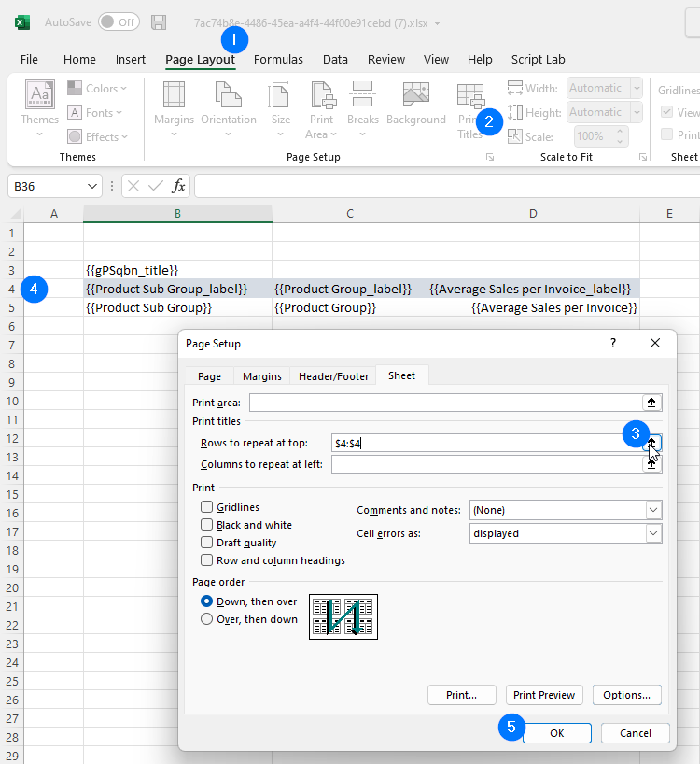Switch to the Header/Footer dialog tab
Screen dimensions: 700x764
[334, 376]
